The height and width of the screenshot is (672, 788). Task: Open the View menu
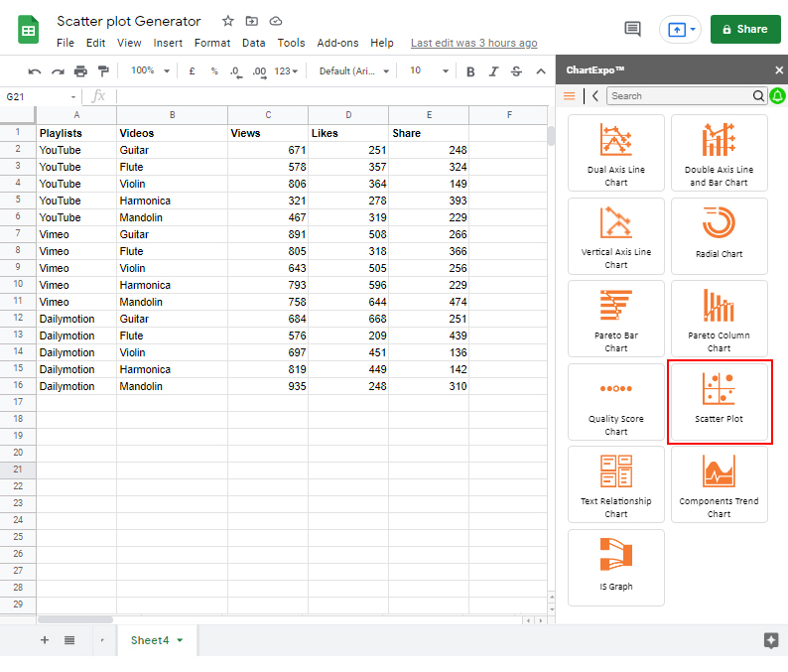[129, 44]
